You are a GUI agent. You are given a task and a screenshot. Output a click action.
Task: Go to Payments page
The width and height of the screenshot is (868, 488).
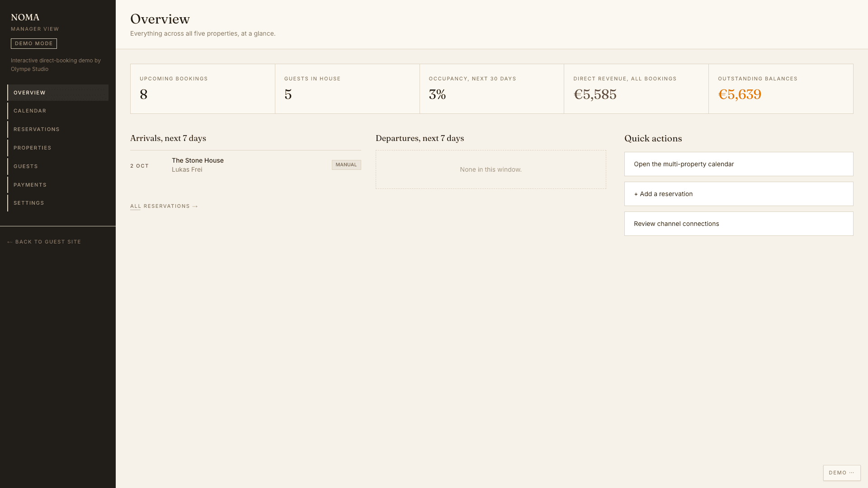58,185
